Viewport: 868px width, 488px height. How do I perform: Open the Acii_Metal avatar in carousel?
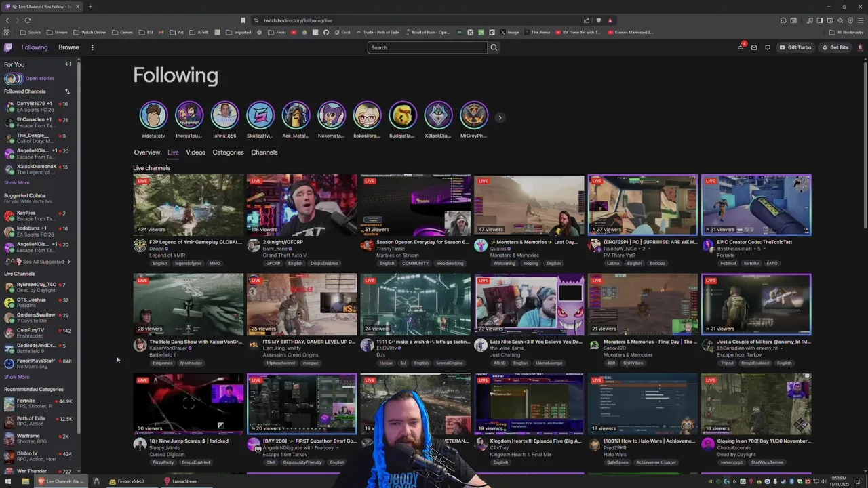tap(296, 115)
